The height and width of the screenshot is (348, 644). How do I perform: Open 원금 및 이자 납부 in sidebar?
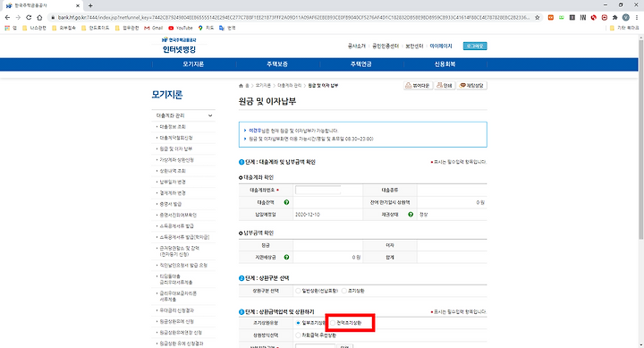[176, 149]
